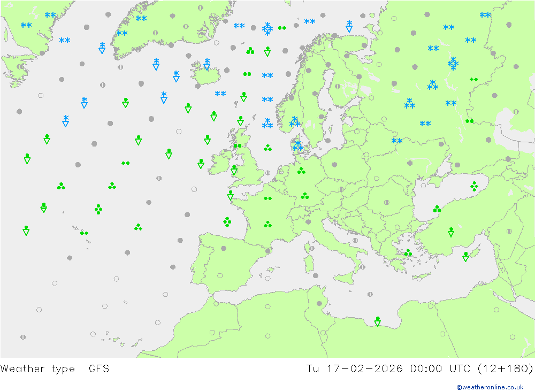The height and width of the screenshot is (392, 535).
Task: Click the green shower symbol over Cyprus
Action: tap(466, 257)
